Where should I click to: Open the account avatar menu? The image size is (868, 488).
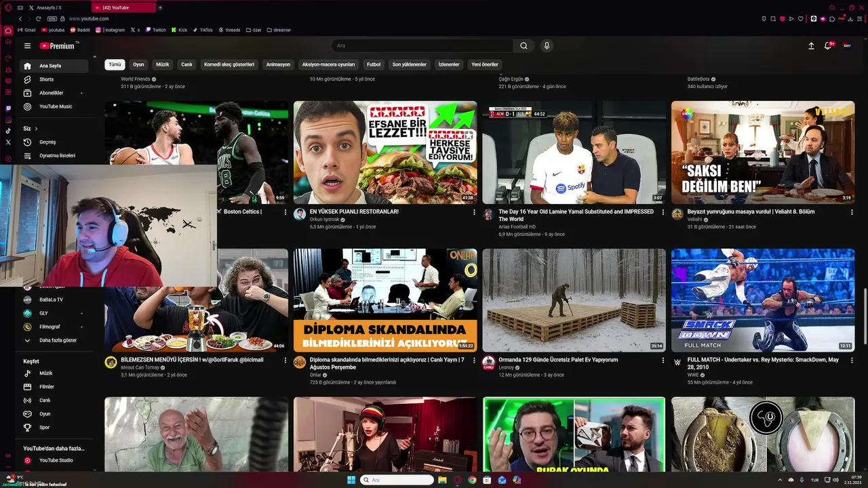847,45
